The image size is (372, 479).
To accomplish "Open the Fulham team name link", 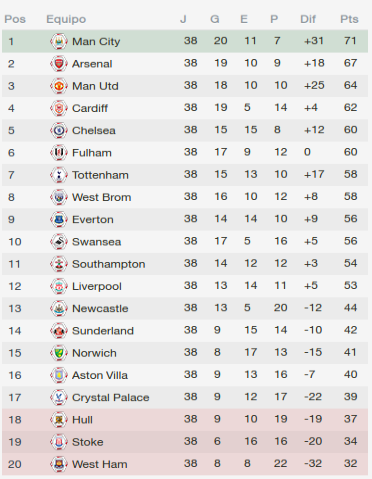I will [92, 153].
